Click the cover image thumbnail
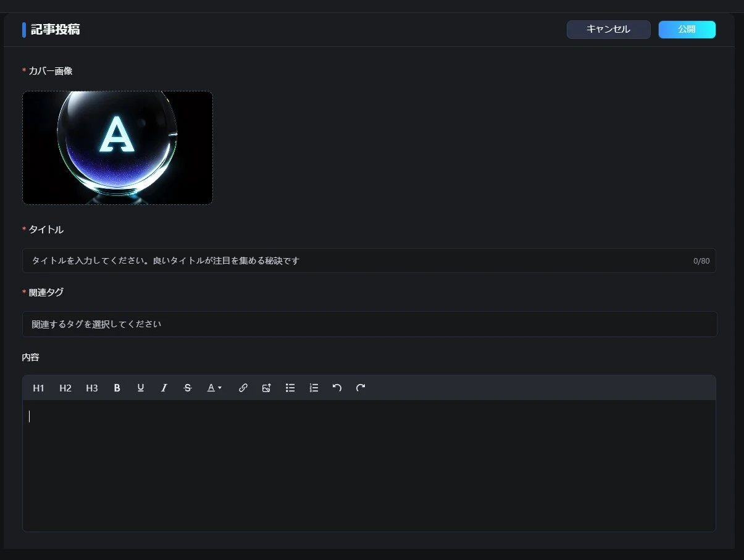 click(117, 148)
